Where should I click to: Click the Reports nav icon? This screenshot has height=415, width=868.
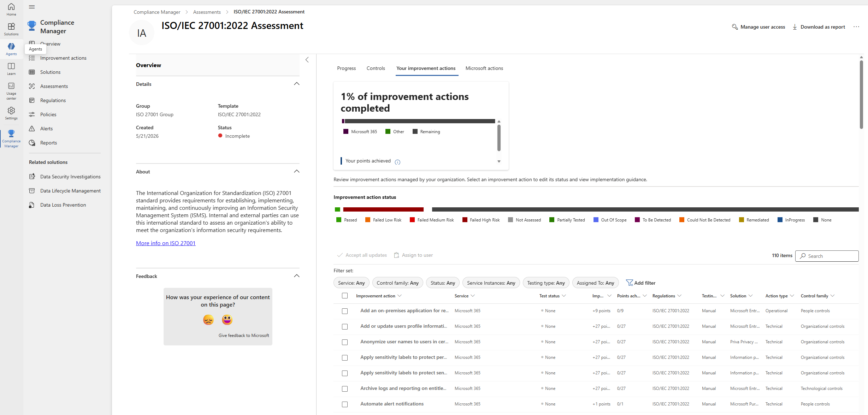tap(32, 143)
